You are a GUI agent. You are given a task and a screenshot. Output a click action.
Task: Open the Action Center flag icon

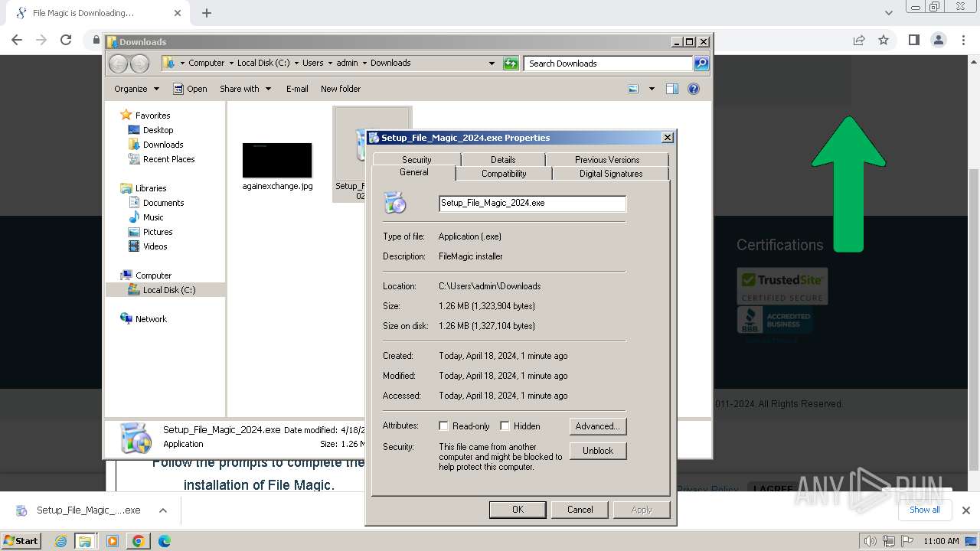pyautogui.click(x=906, y=541)
